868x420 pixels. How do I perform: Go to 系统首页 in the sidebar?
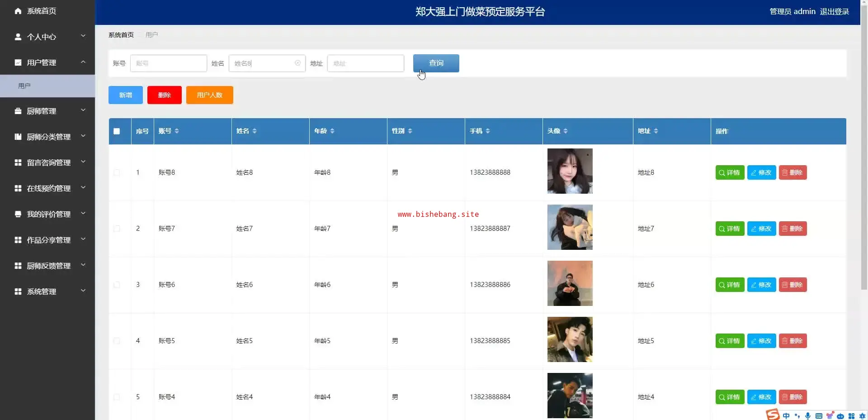point(47,11)
